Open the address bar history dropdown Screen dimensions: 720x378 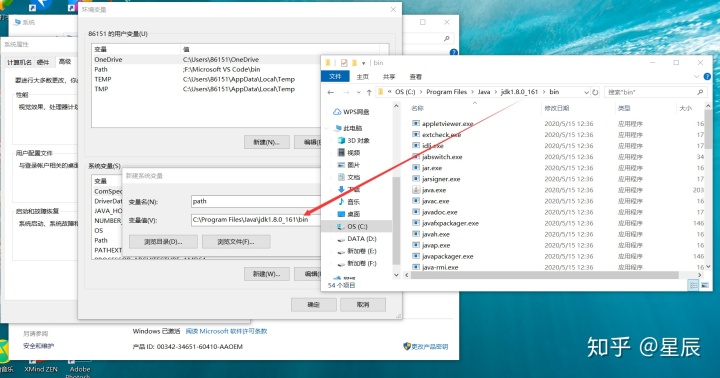coord(586,92)
